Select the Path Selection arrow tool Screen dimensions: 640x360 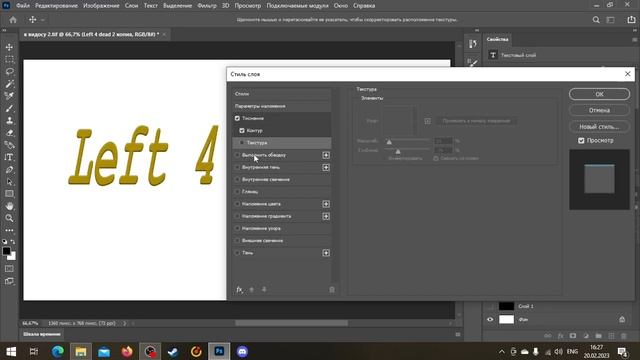coord(9,182)
